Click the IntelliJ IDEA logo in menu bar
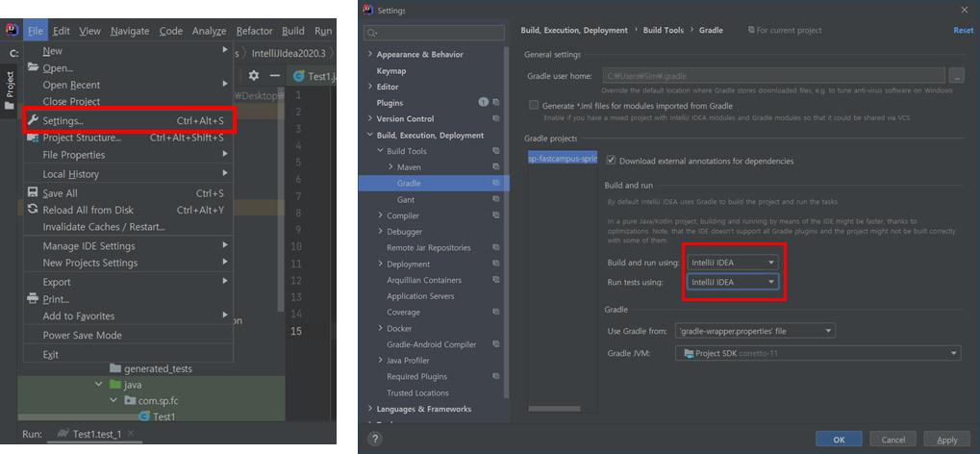Viewport: 980px width, 454px height. click(x=12, y=30)
